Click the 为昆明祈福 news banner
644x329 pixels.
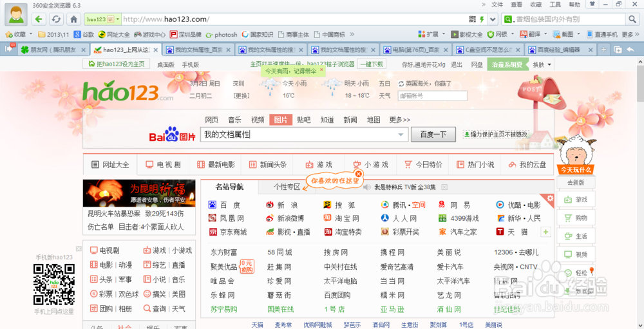(x=139, y=193)
